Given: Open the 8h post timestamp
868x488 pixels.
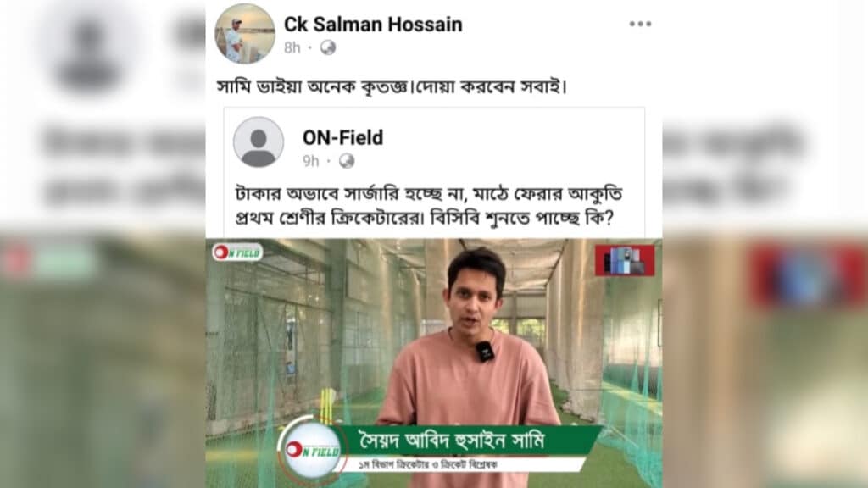Looking at the screenshot, I should pos(292,48).
